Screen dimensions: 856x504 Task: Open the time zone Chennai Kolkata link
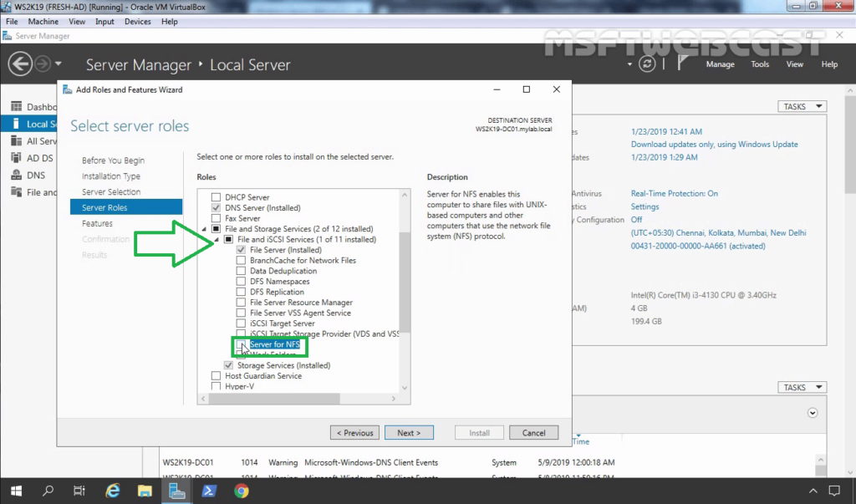(x=718, y=232)
